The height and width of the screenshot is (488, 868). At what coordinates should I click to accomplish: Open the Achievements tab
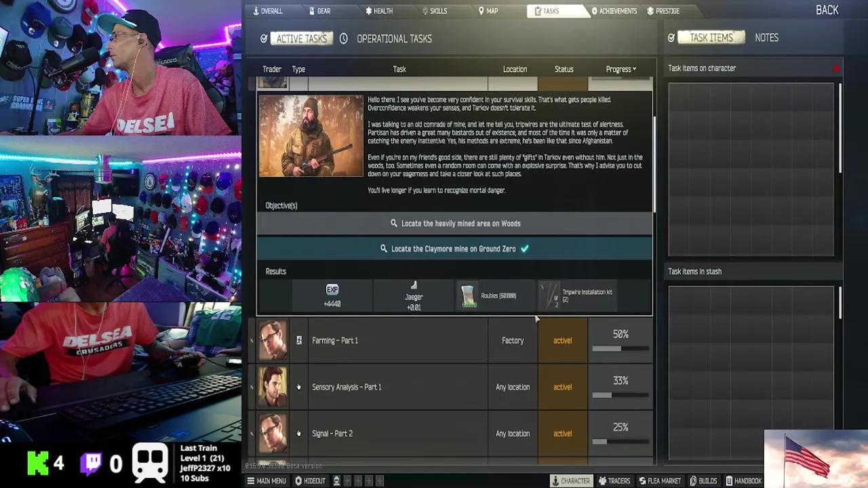pyautogui.click(x=614, y=11)
